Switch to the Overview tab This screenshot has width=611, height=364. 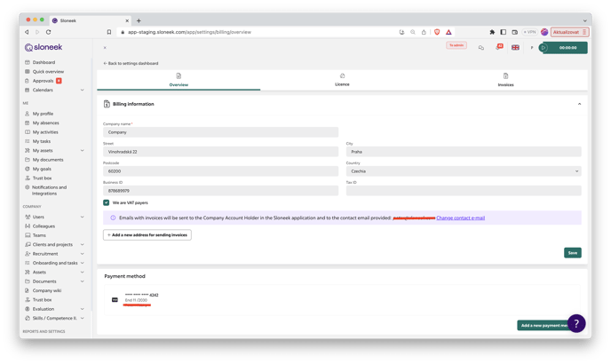click(179, 80)
